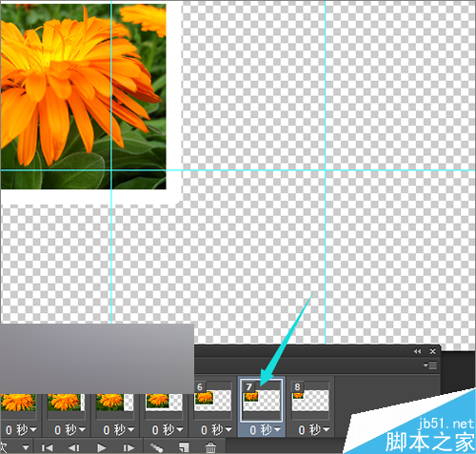The image size is (476, 454).
Task: Duplicate the selected frame icon
Action: (x=184, y=447)
